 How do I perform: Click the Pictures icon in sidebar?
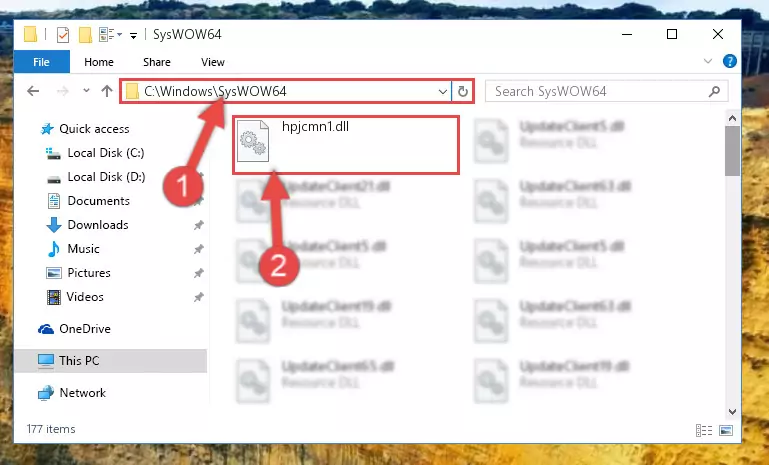tap(53, 273)
